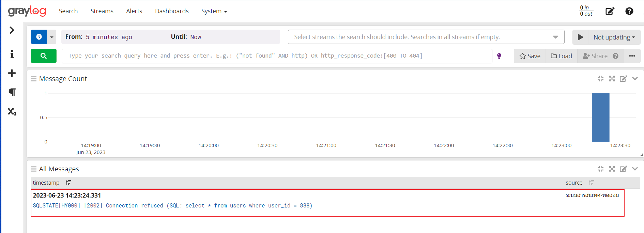Click the plus create widget sidebar icon
Screen dimensions: 644x233
12,73
